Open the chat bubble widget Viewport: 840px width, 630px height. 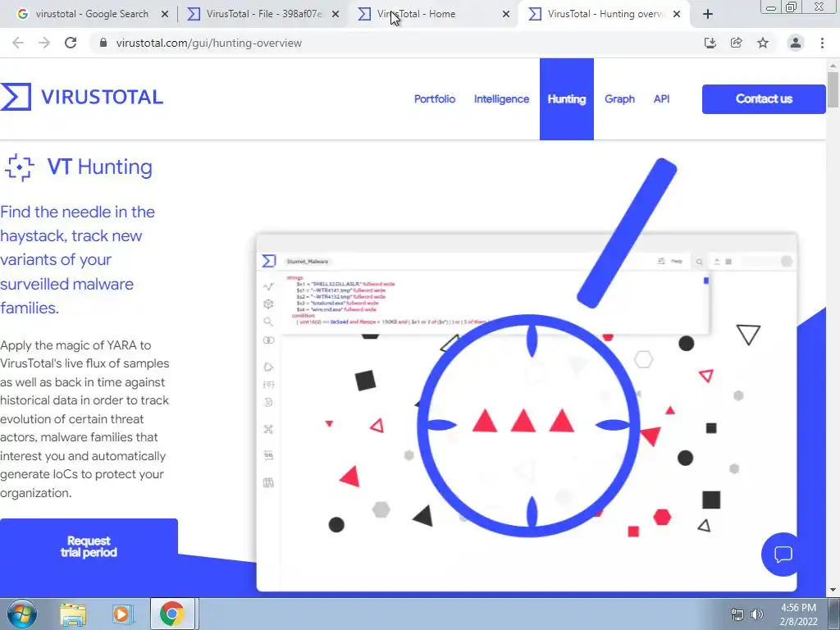coord(783,554)
